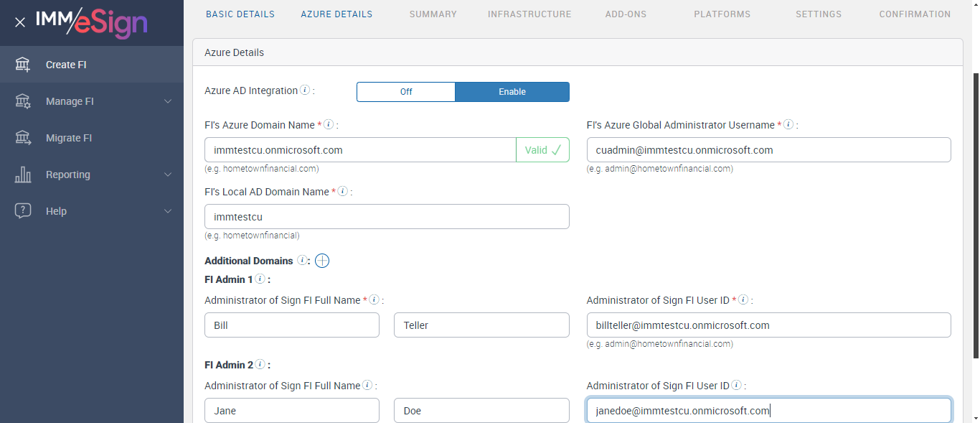
Task: Click the Migrate FI sidebar icon
Action: pos(23,138)
